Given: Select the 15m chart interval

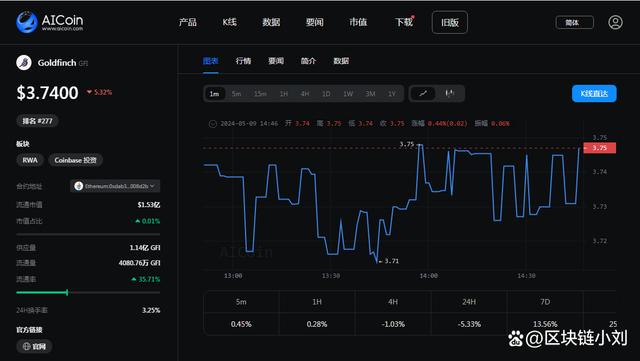Looking at the screenshot, I should coord(260,94).
